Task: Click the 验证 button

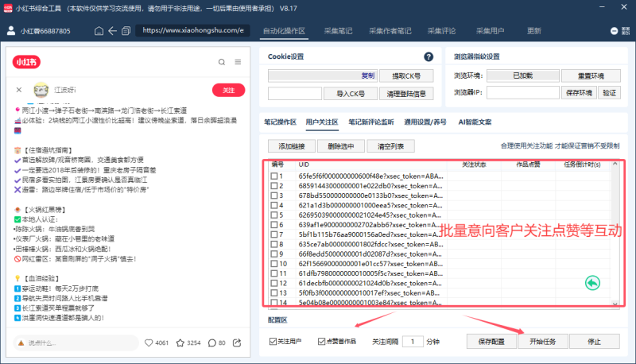Action: coord(610,93)
